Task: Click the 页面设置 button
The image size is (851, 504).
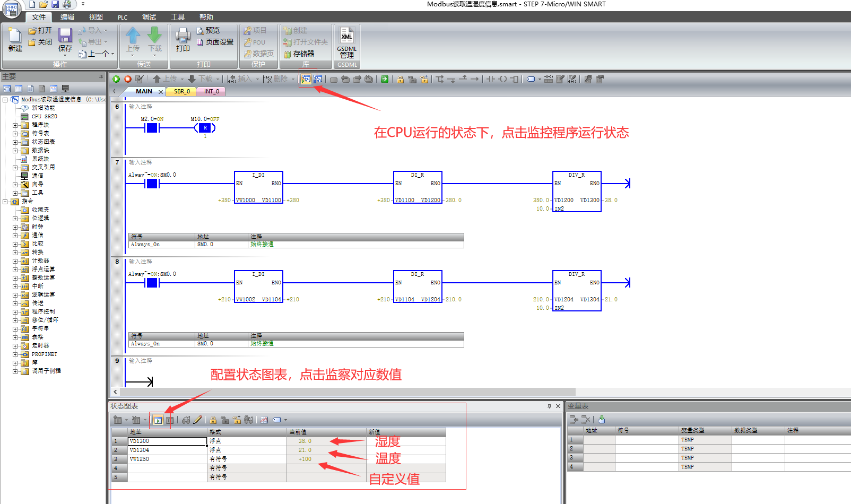Action: 215,42
